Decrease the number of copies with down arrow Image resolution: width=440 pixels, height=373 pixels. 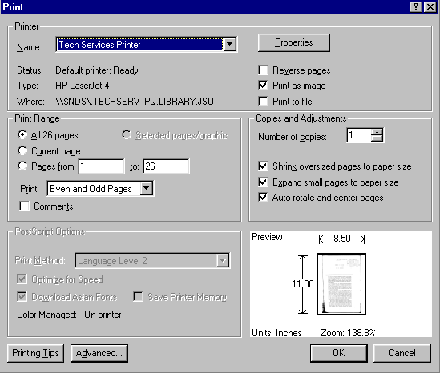click(x=377, y=139)
